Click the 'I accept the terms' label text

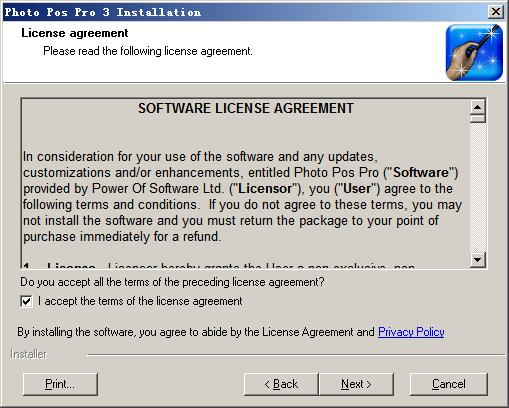[x=140, y=301]
